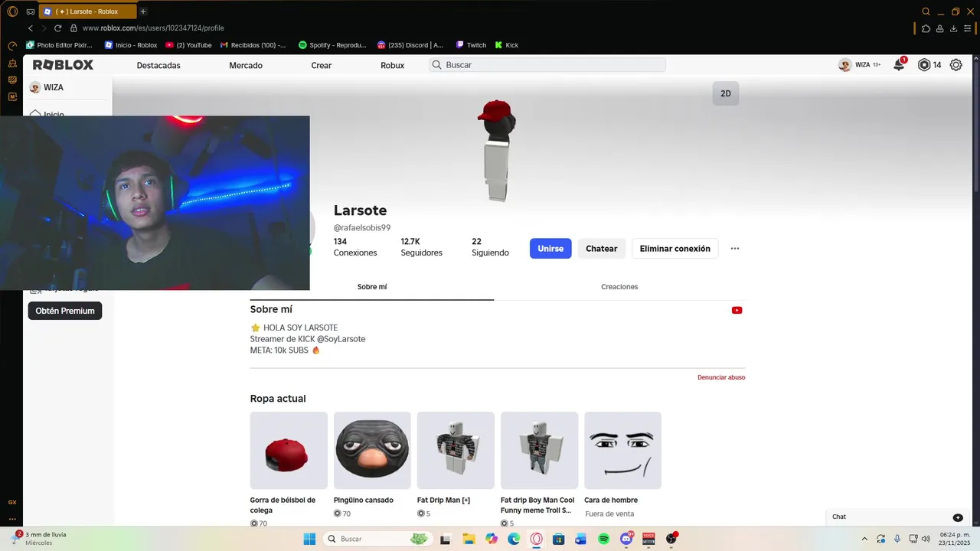Click WIZA profile in the left sidebar
The height and width of the screenshot is (551, 980).
(x=47, y=87)
